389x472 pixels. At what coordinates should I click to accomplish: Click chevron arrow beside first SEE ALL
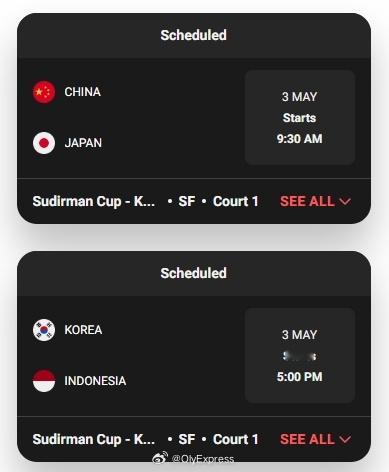[345, 202]
